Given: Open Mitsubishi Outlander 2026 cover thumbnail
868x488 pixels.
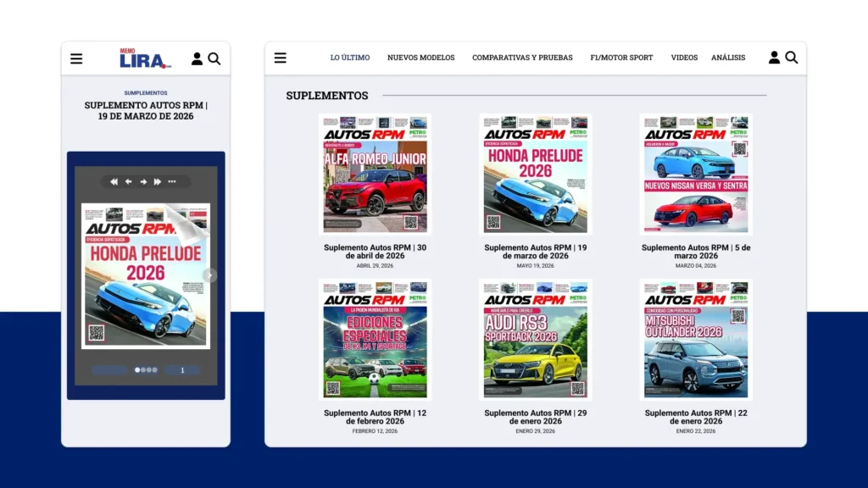Looking at the screenshot, I should click(696, 340).
